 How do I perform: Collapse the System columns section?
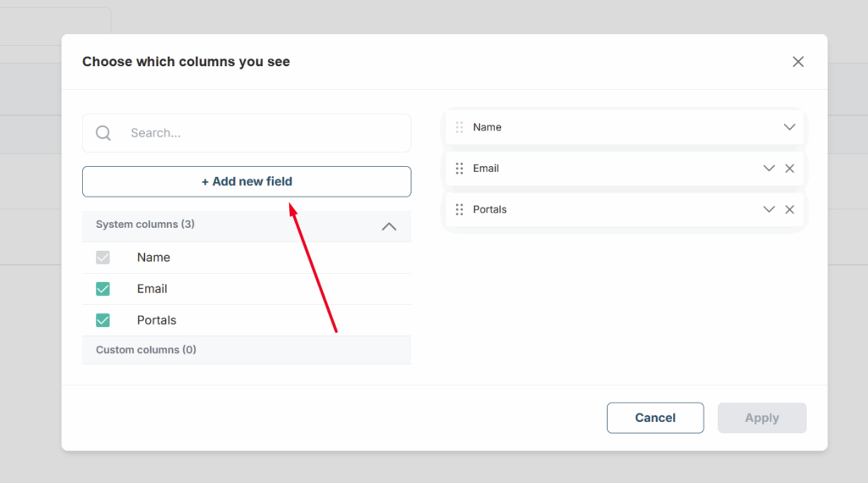pyautogui.click(x=389, y=226)
